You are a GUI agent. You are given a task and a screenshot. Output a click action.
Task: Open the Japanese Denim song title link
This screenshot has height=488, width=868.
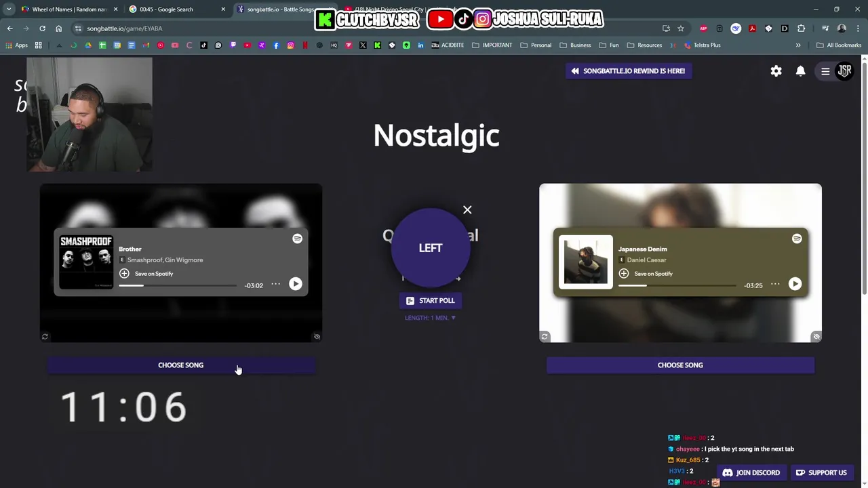pos(643,249)
